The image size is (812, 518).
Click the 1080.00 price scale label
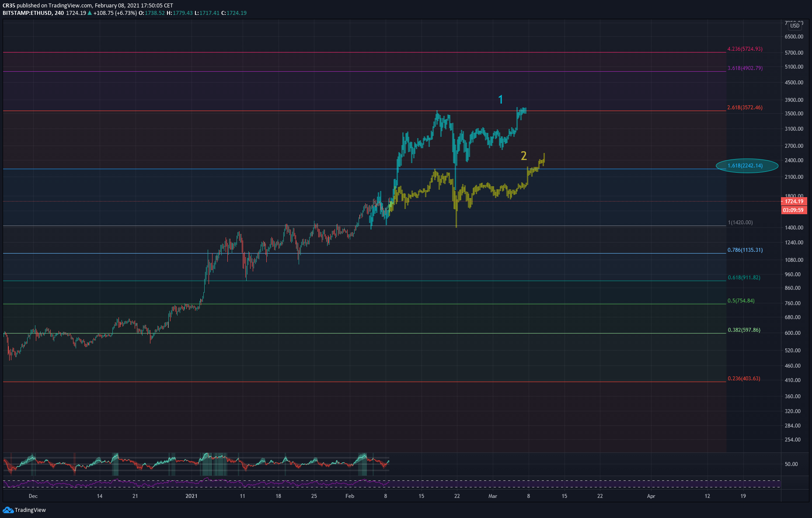click(794, 260)
